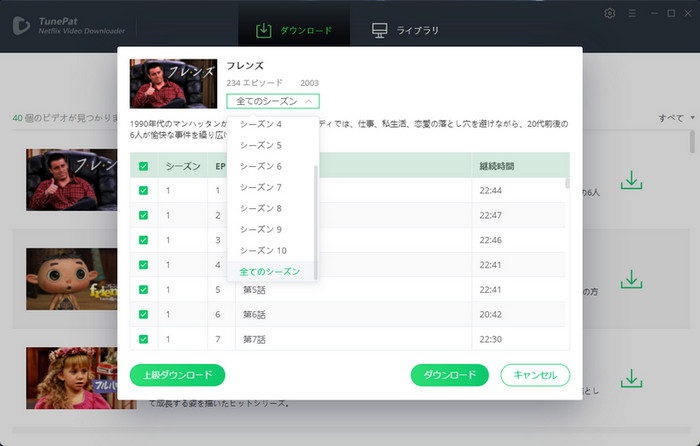Viewport: 700px width, 446px height.
Task: Open the settings gear icon
Action: tap(609, 13)
